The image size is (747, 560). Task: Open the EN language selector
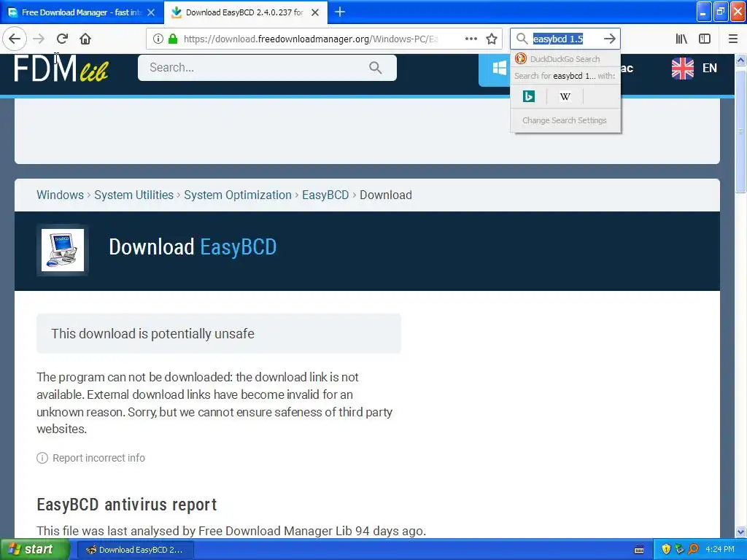(x=709, y=68)
